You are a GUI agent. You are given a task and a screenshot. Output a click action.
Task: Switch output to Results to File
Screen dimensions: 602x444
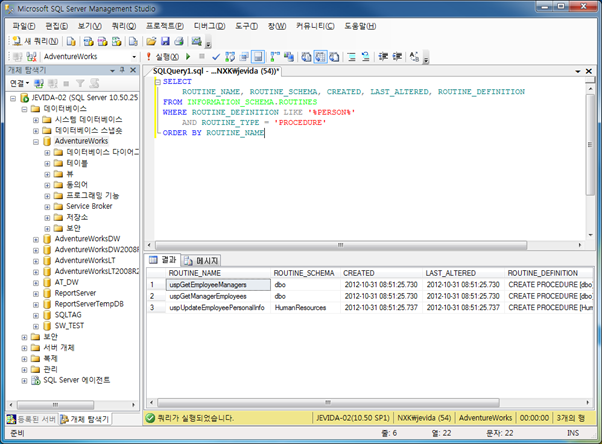pos(334,57)
